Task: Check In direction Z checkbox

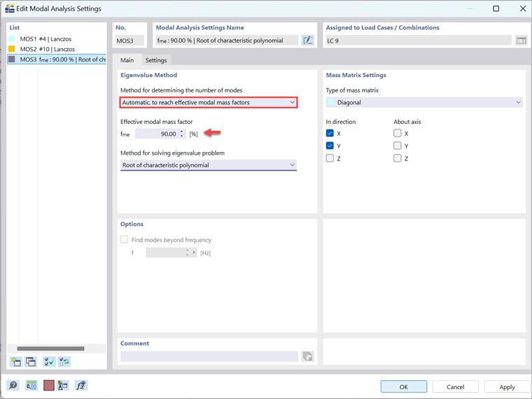Action: (330, 158)
